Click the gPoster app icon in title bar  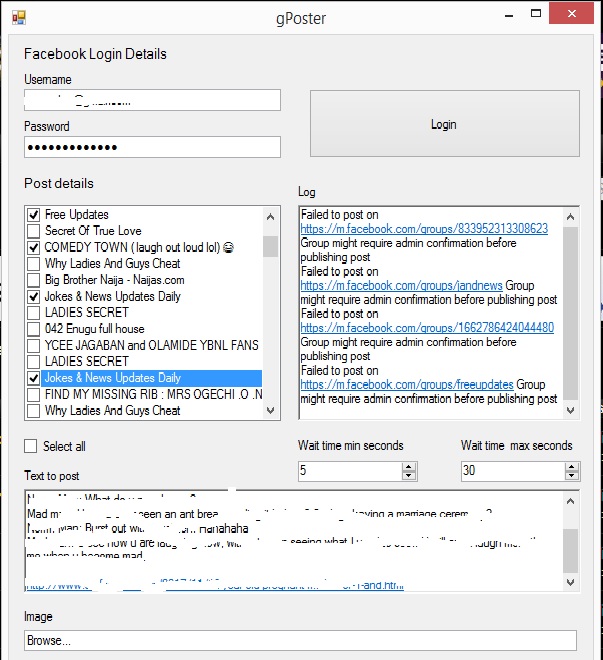coord(19,18)
